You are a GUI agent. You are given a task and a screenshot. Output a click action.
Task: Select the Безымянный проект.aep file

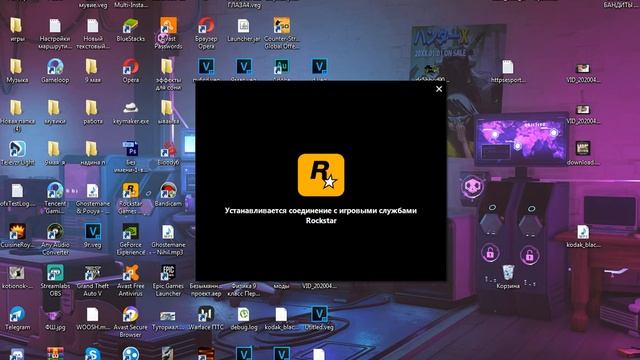point(206,290)
